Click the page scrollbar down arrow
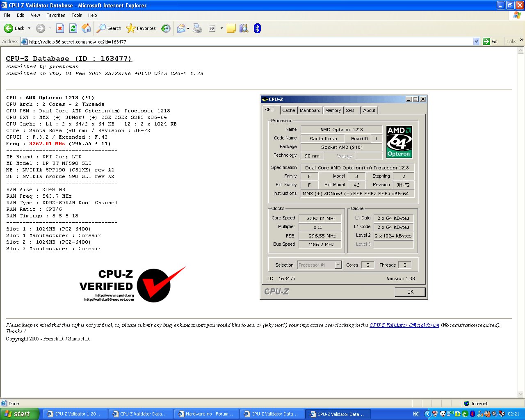Screen dimensions: 525x420 [x=521, y=395]
